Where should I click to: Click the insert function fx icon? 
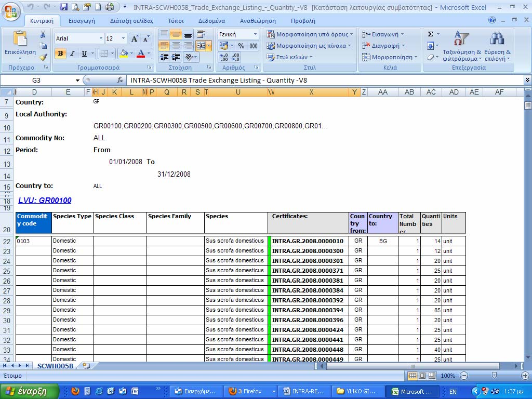[x=120, y=80]
